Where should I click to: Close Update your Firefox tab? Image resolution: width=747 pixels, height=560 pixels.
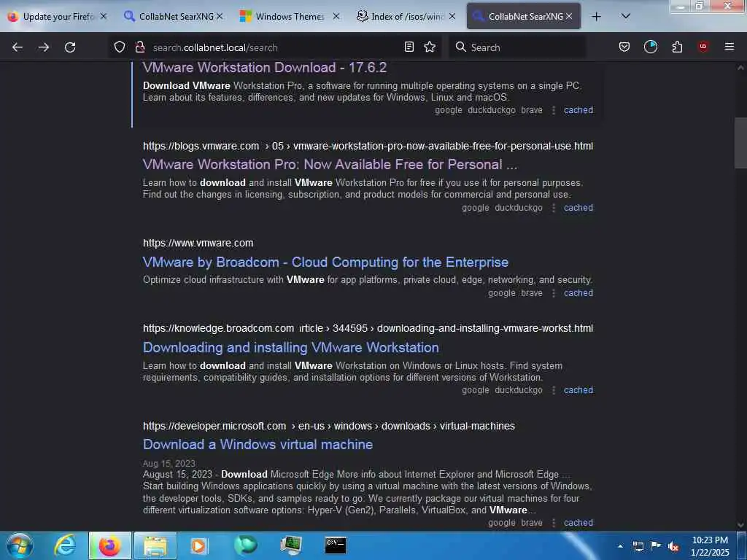pyautogui.click(x=104, y=16)
